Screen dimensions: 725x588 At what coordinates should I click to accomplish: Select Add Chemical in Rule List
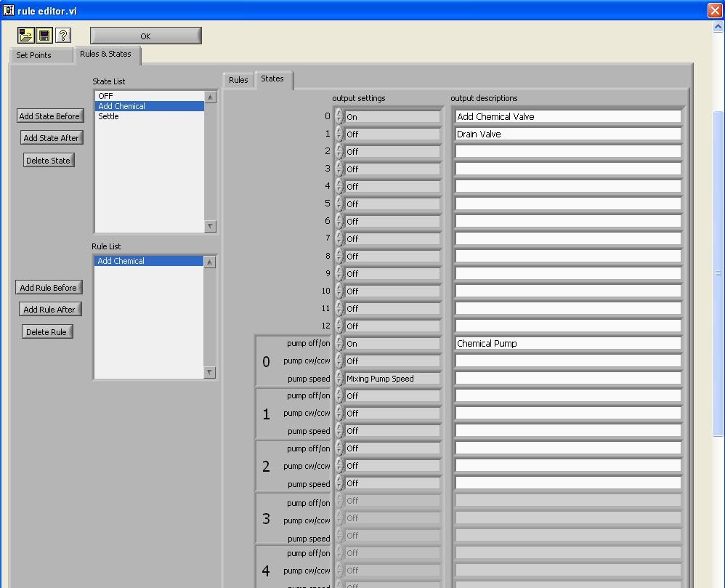[148, 261]
